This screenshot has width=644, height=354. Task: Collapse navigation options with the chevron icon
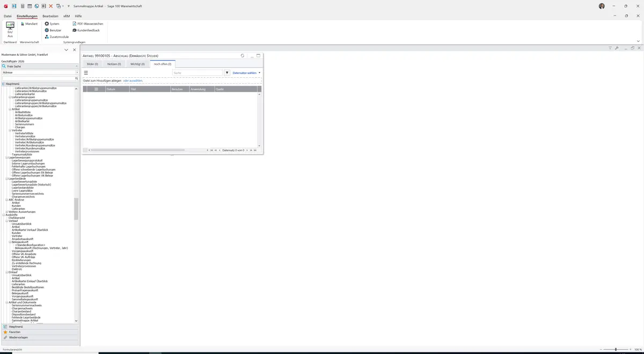(x=66, y=50)
